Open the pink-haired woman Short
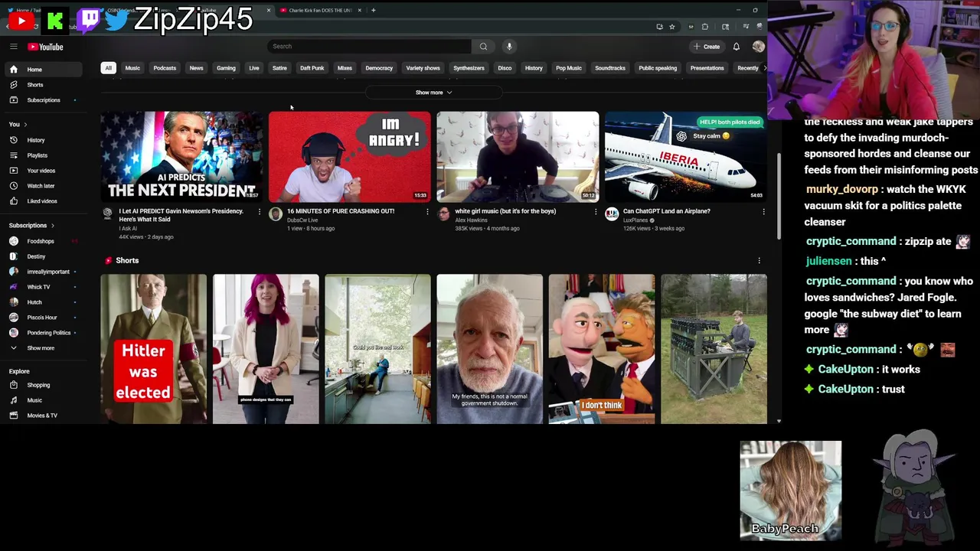Image resolution: width=980 pixels, height=551 pixels. tap(266, 349)
